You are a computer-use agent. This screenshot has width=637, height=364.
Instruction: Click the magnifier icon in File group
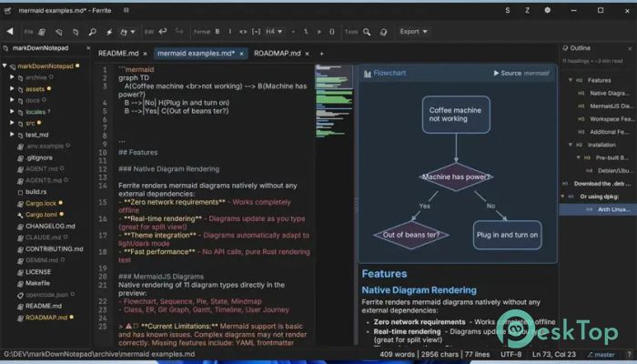click(x=93, y=32)
